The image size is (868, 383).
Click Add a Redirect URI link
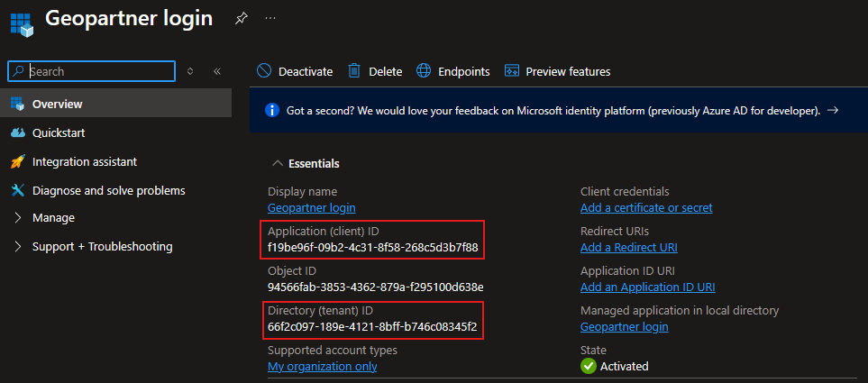[x=629, y=248]
